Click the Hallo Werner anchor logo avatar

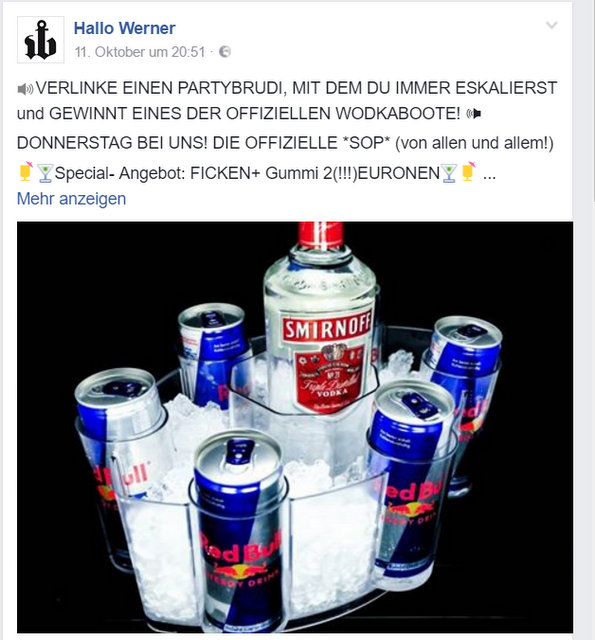[x=40, y=40]
